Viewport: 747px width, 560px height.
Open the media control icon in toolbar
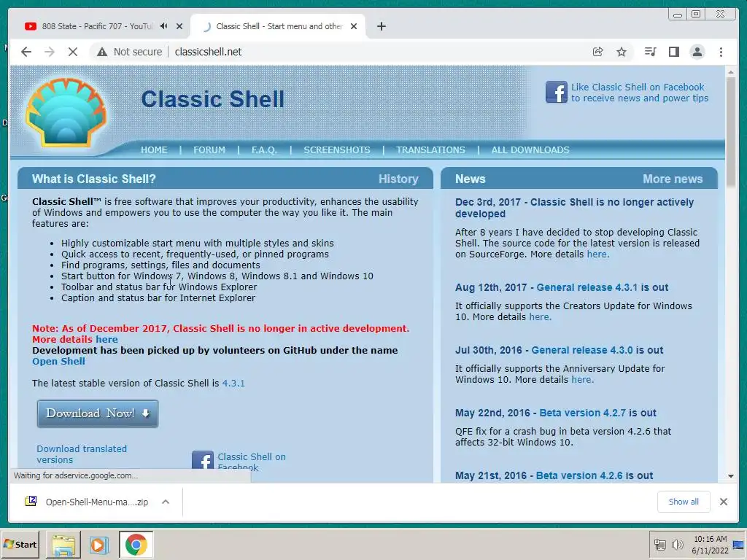coord(650,52)
